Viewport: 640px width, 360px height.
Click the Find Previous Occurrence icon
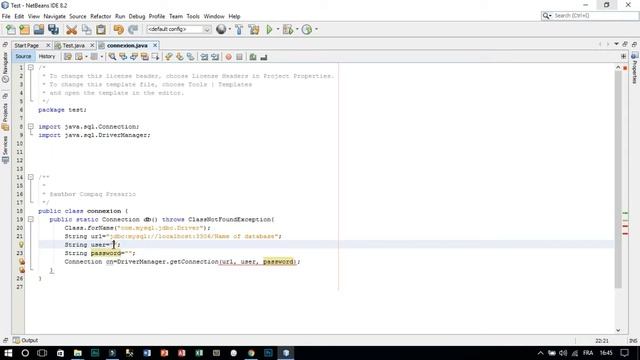(123, 57)
